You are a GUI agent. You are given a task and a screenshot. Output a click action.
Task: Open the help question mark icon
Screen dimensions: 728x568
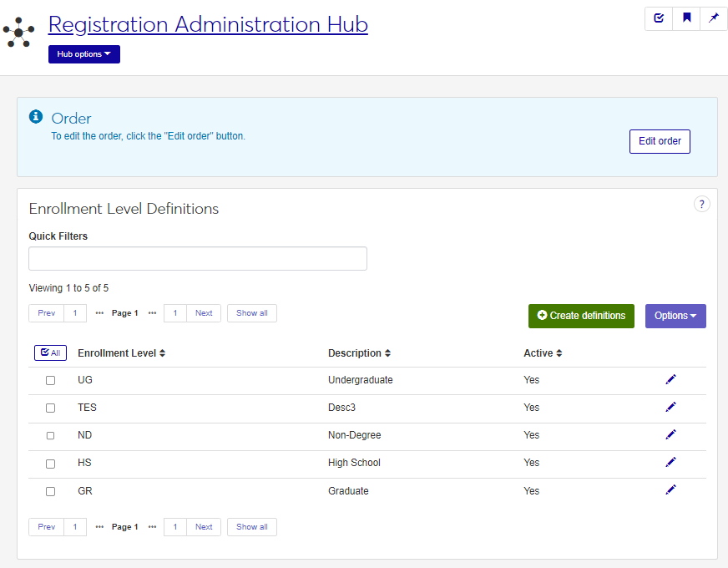coord(701,204)
